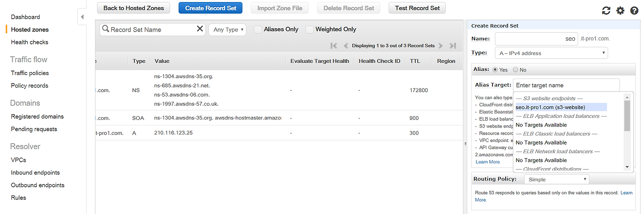
Task: Select the SOA record row type cell
Action: pos(138,118)
